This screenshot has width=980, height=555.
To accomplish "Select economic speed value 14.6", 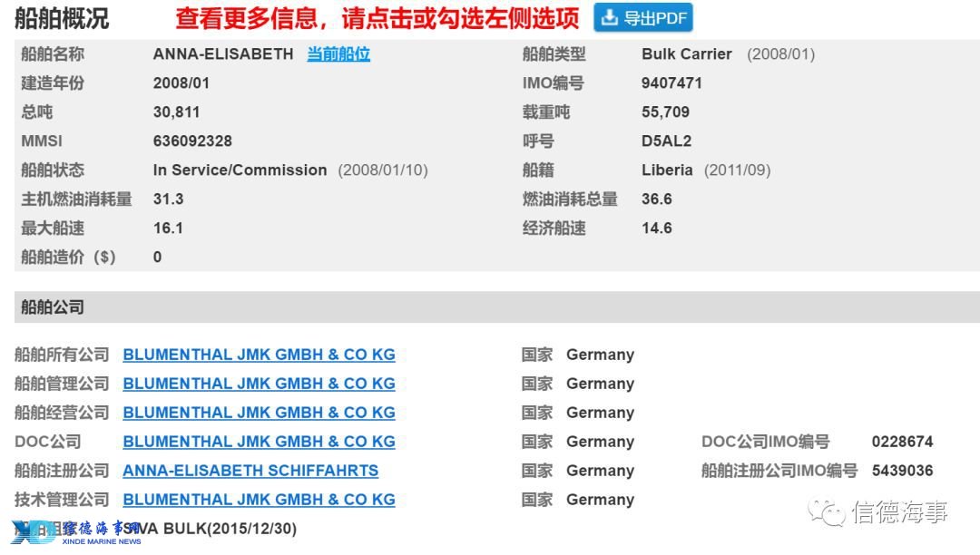I will [x=656, y=229].
